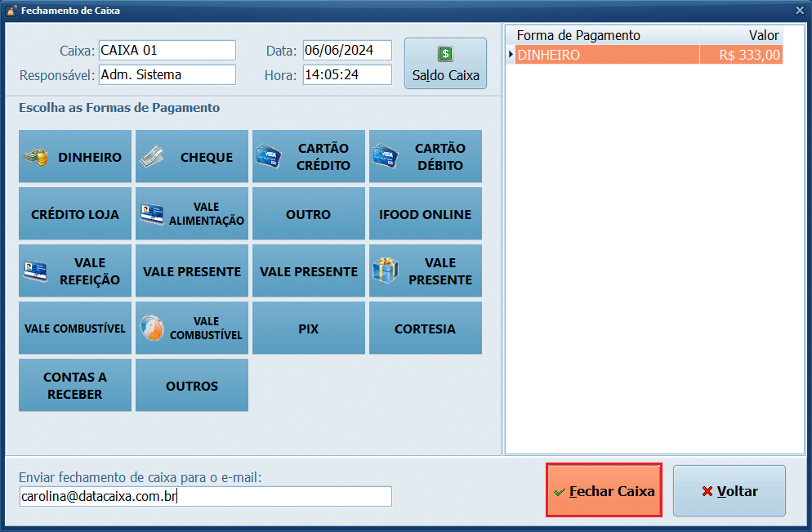812x532 pixels.
Task: Choose DINHEIRO payment with money icon
Action: tap(75, 156)
